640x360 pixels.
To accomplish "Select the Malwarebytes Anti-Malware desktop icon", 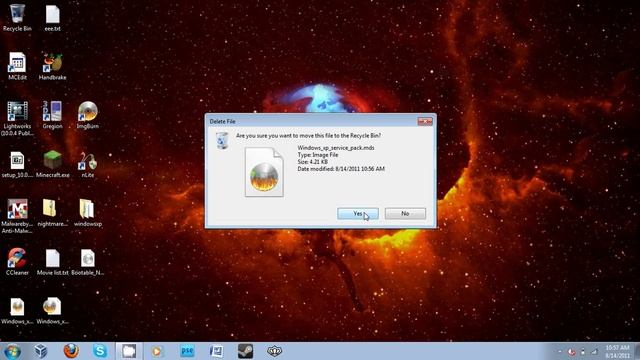I will pos(17,216).
